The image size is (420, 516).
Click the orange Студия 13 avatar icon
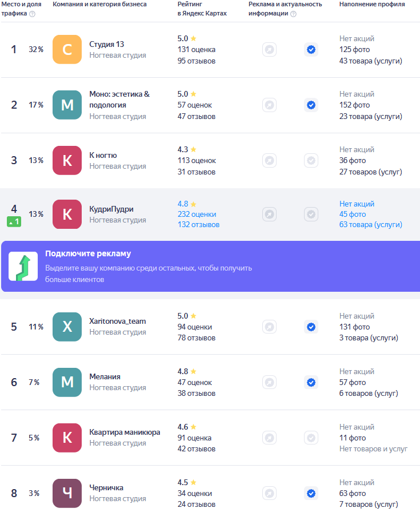click(67, 49)
